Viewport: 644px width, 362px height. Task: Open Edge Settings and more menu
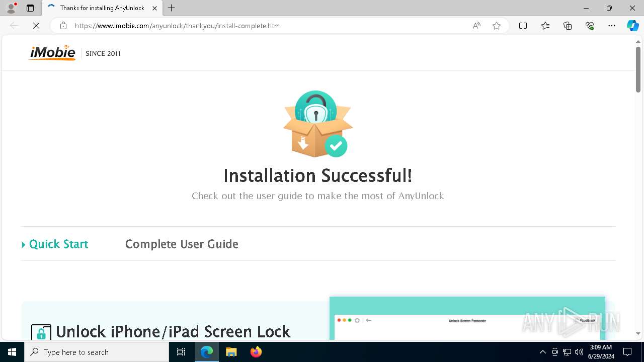point(612,26)
